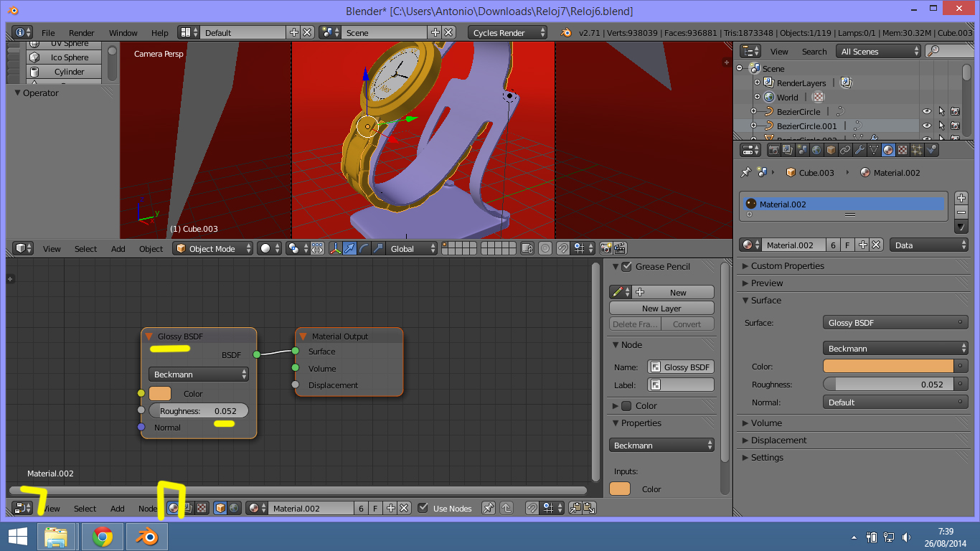Open the Render Layers properties tab
The width and height of the screenshot is (980, 551).
[x=788, y=150]
